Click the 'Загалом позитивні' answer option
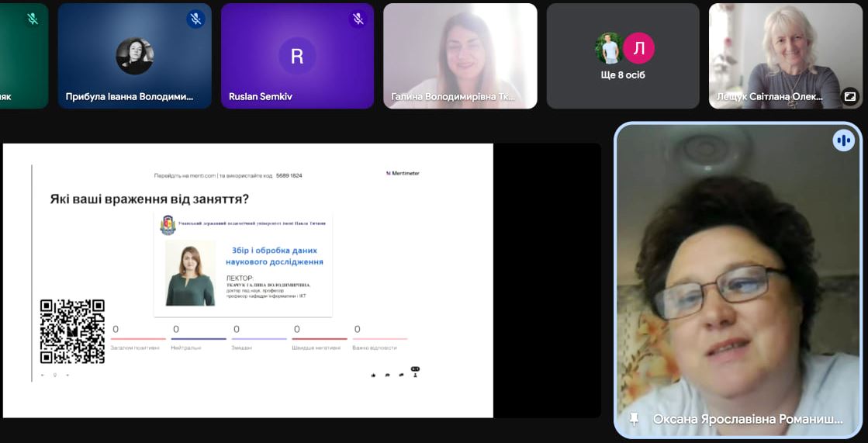Image resolution: width=868 pixels, height=443 pixels. pyautogui.click(x=135, y=348)
